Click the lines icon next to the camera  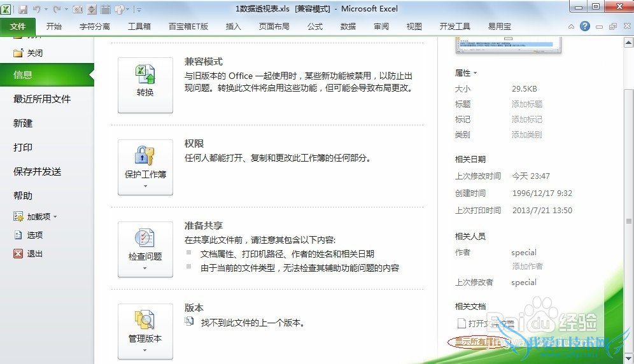(x=106, y=9)
